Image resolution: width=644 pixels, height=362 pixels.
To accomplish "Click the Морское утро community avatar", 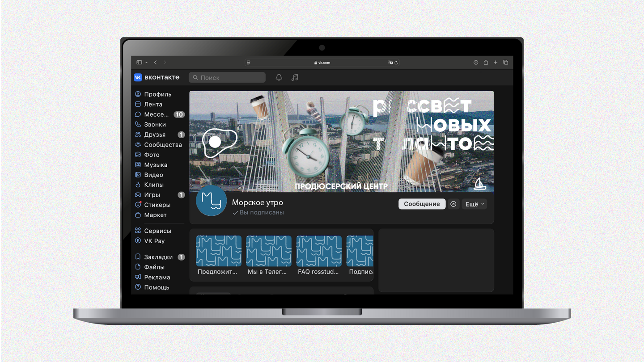I will coord(211,201).
